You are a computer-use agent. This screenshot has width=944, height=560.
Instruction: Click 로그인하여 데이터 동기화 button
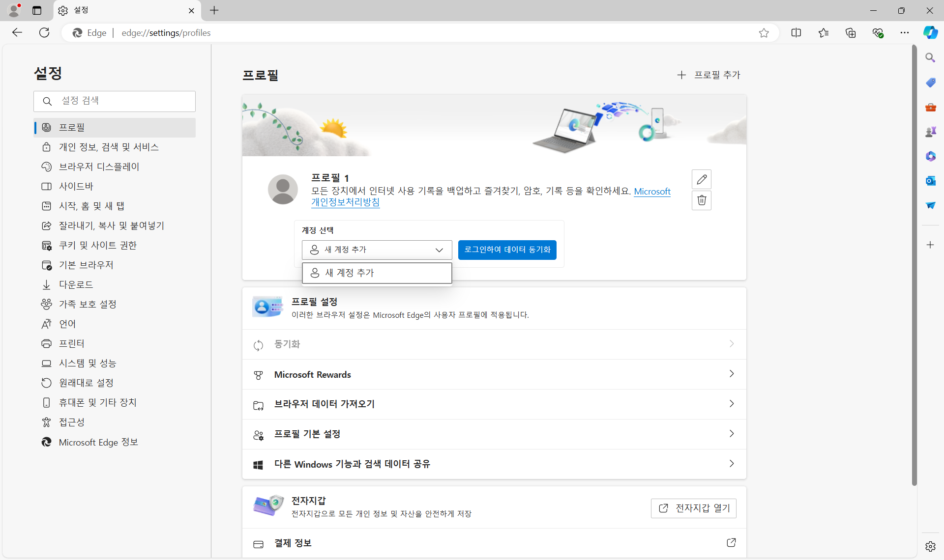(x=507, y=250)
